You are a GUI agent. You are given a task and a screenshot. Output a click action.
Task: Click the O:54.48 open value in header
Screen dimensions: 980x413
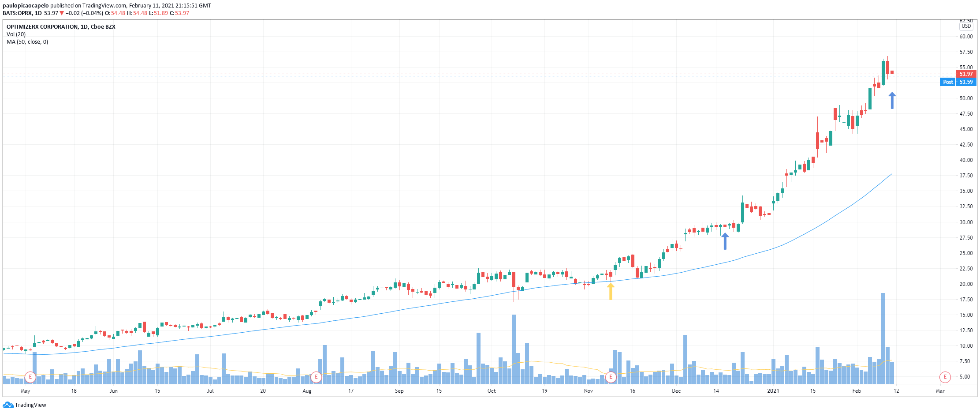[x=115, y=13]
